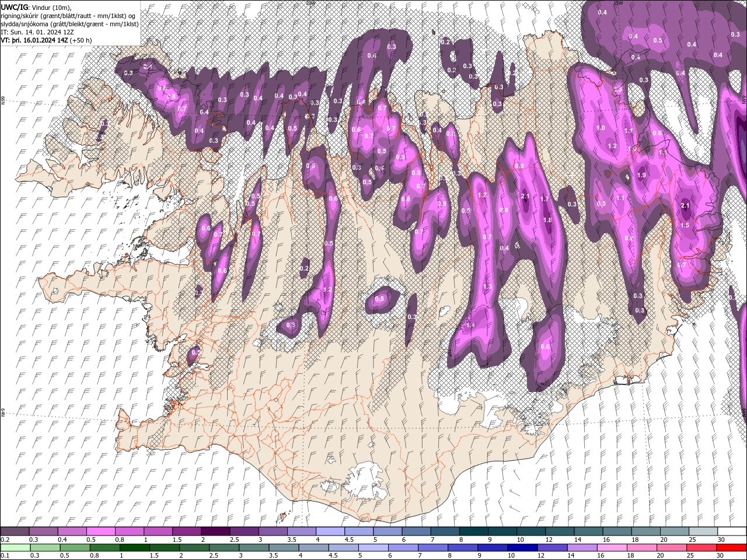Viewport: 747px width, 560px height.
Task: Select the top-row dark purple swatch between 2 and 2.5
Action: point(215,531)
